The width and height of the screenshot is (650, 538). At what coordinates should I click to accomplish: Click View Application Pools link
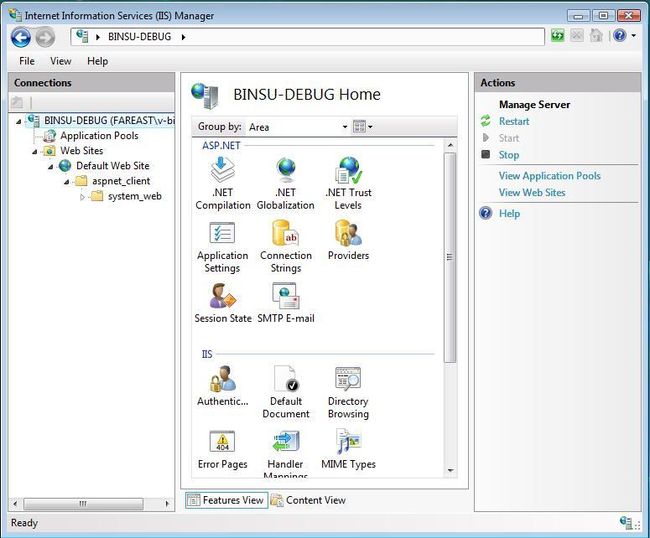click(x=549, y=176)
